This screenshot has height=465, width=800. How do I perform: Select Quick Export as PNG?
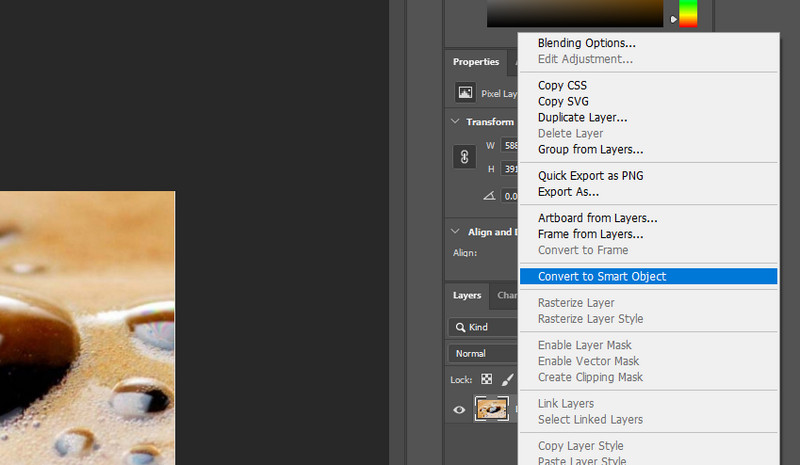click(590, 176)
